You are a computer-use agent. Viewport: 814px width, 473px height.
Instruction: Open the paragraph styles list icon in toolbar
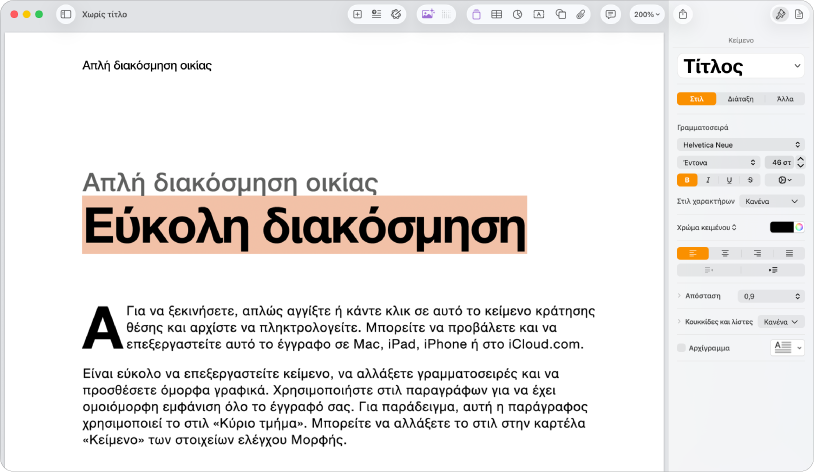[x=376, y=15]
